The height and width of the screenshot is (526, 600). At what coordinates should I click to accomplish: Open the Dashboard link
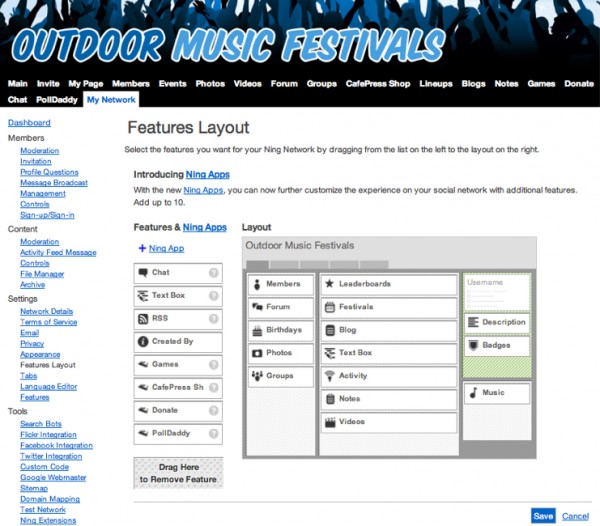(29, 123)
